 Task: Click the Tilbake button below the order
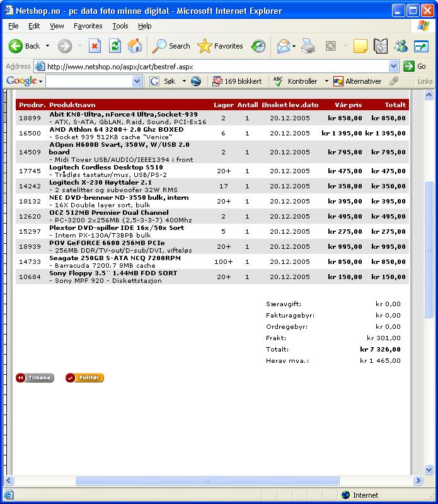pos(35,377)
